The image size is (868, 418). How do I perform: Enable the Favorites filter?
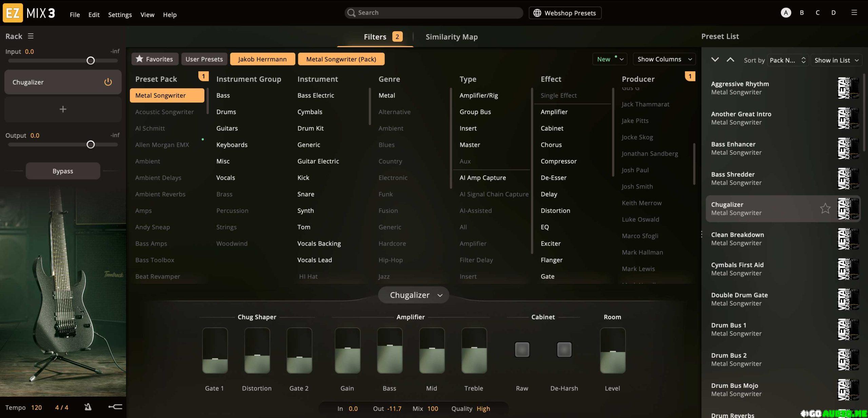point(155,59)
